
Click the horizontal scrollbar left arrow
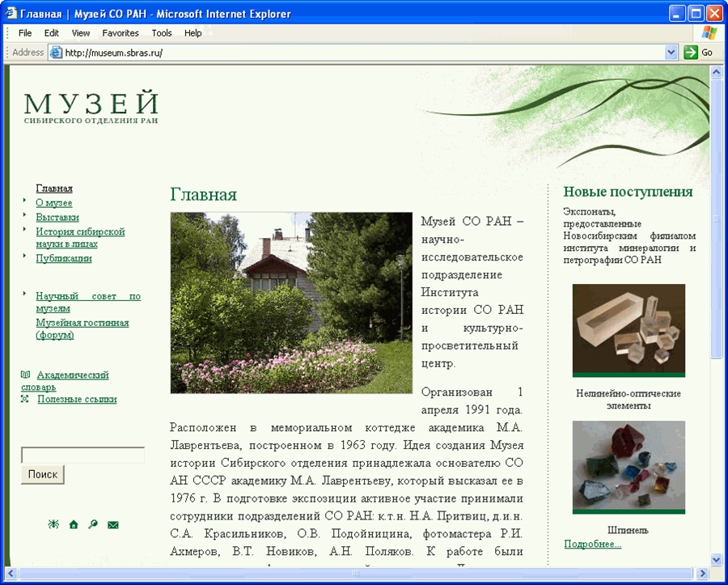[11, 573]
